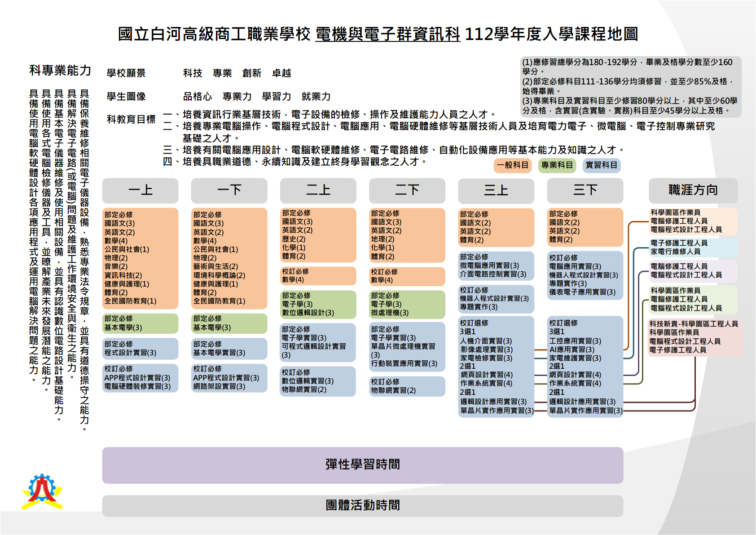Click the school gear logo emblem
This screenshot has height=535, width=756.
coord(42,491)
